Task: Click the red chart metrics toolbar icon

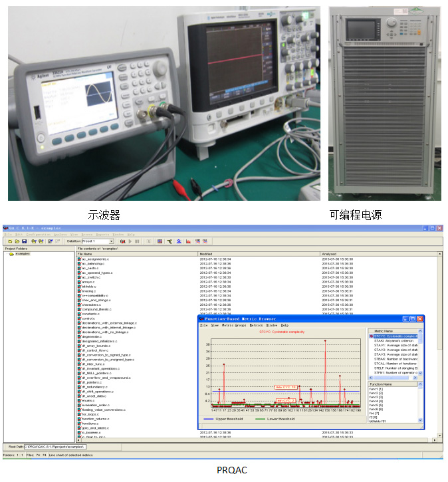Action: [188, 241]
